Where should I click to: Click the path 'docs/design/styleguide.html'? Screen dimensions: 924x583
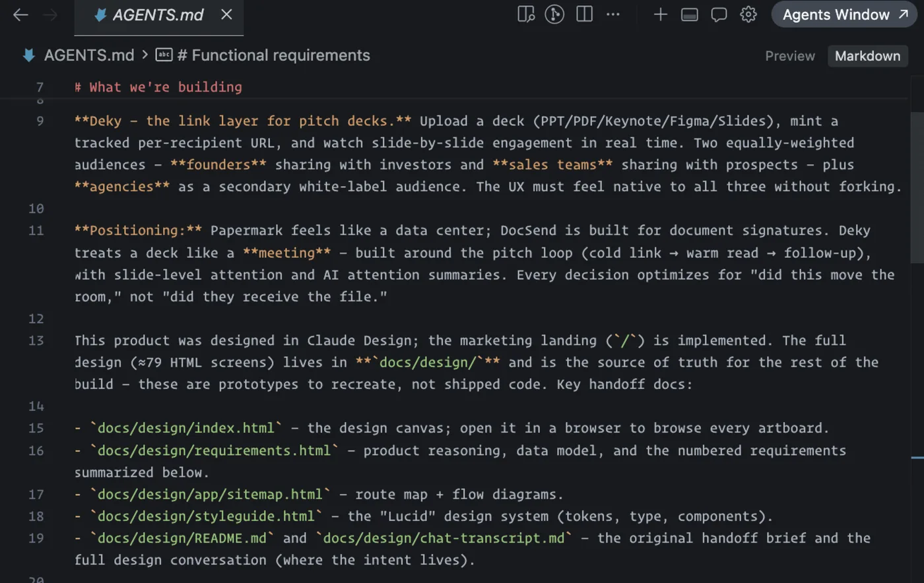click(x=206, y=516)
